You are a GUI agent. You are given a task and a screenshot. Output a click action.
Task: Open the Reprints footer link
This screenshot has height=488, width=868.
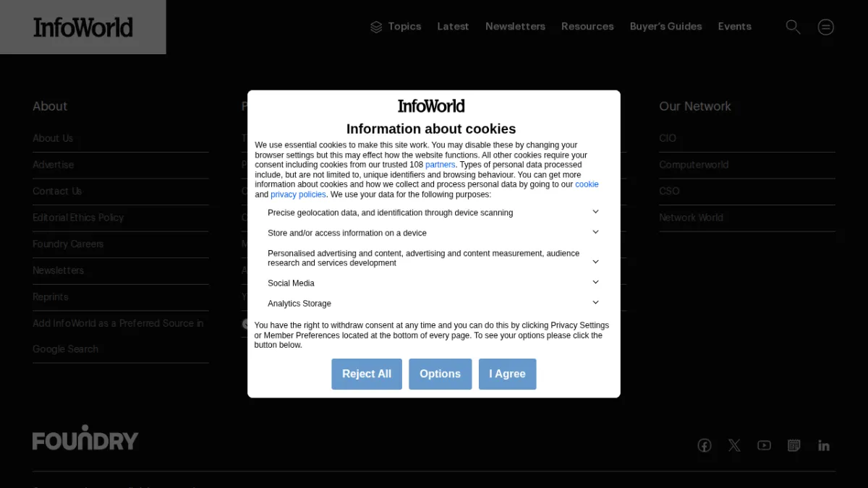point(51,297)
